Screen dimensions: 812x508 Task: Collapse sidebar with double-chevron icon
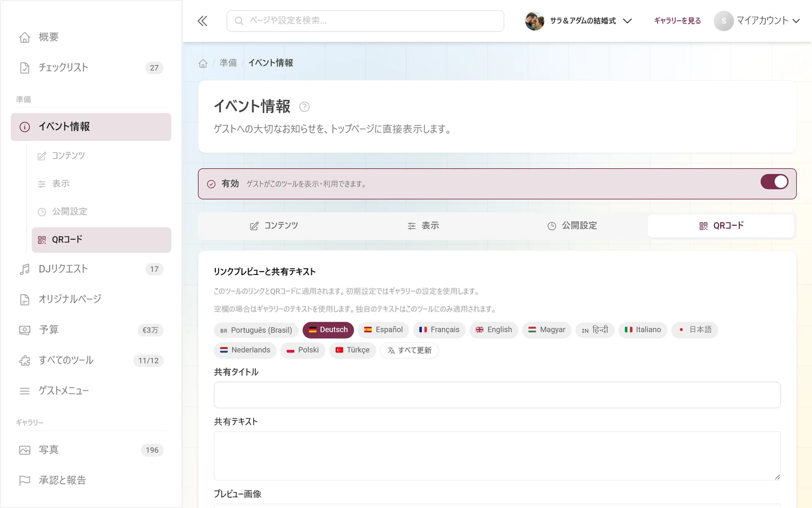[202, 21]
